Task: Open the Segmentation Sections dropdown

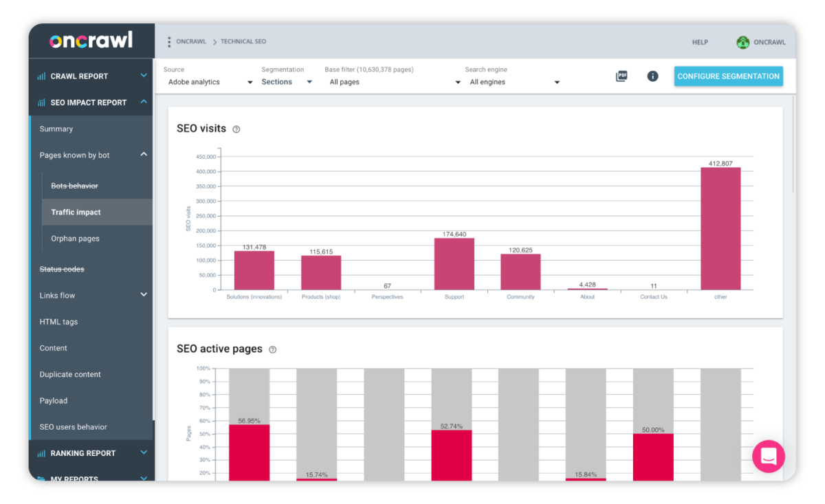Action: [x=287, y=82]
